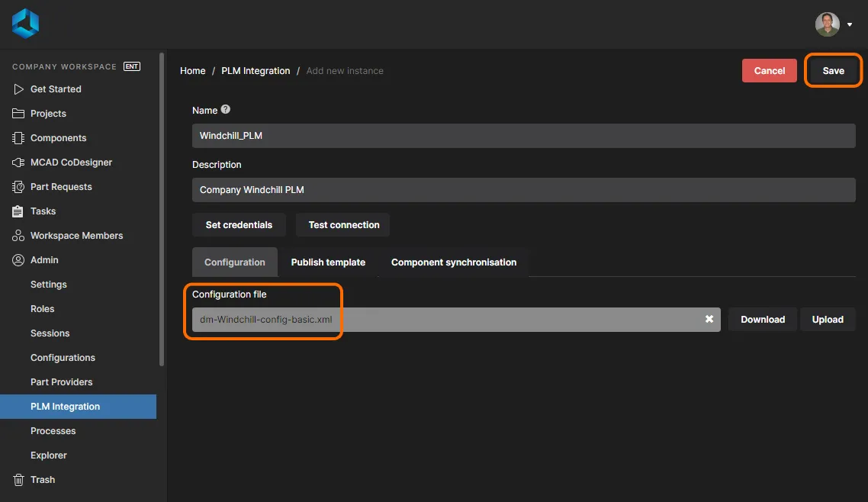Click the Name field help icon
This screenshot has height=502, width=868.
(x=226, y=110)
